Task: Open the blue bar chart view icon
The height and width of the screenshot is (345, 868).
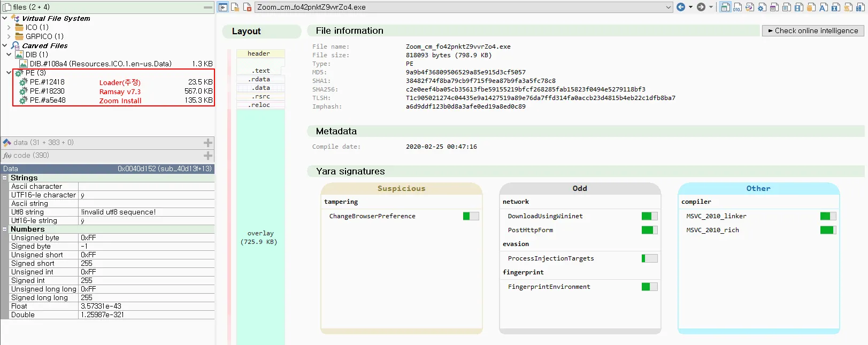Action: coord(861,7)
